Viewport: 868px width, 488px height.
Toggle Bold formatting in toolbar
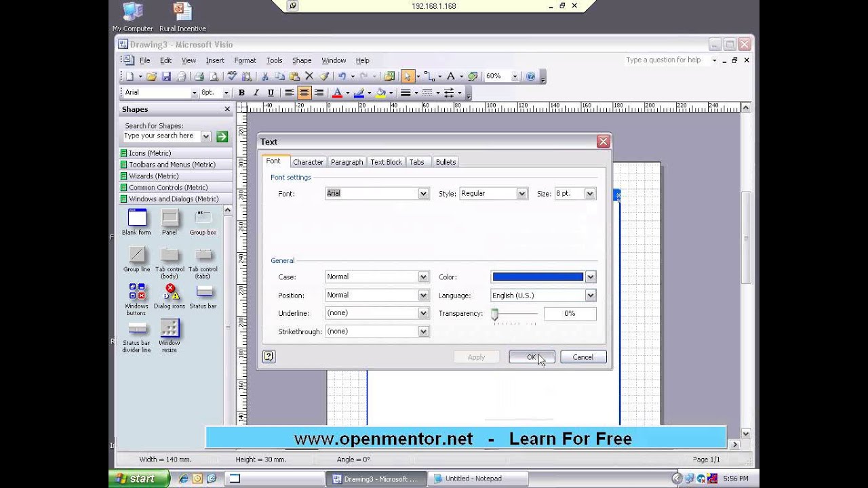coord(241,93)
